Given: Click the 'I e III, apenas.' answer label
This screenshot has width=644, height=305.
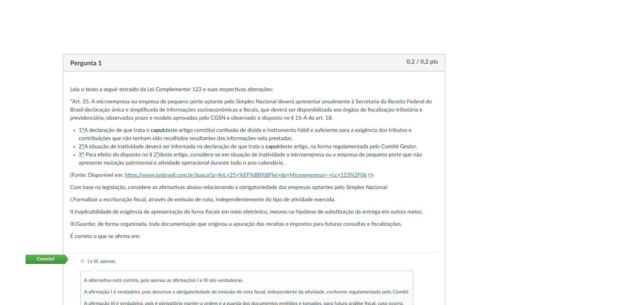Looking at the screenshot, I should click(102, 261).
